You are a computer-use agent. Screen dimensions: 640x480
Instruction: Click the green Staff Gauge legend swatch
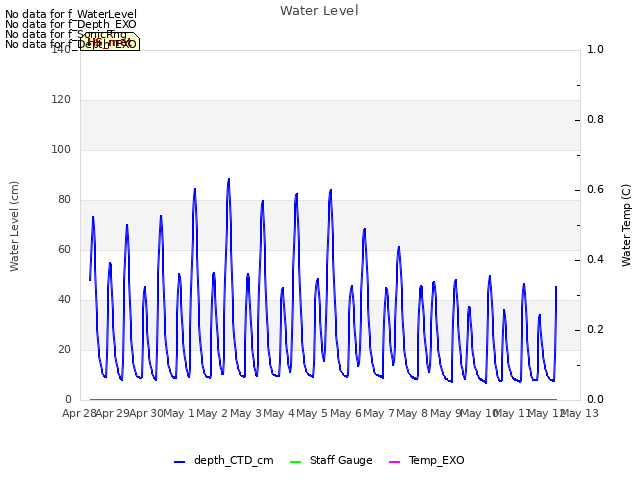tap(295, 462)
